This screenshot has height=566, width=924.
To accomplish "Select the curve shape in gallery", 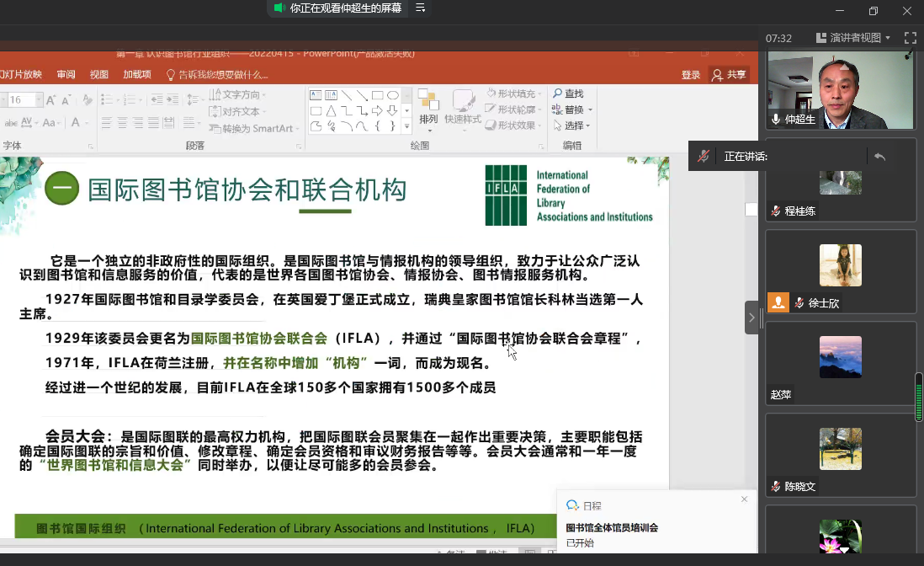I will (x=362, y=126).
